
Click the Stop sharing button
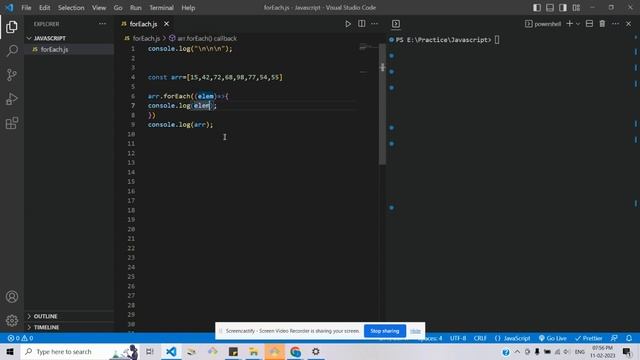point(384,331)
